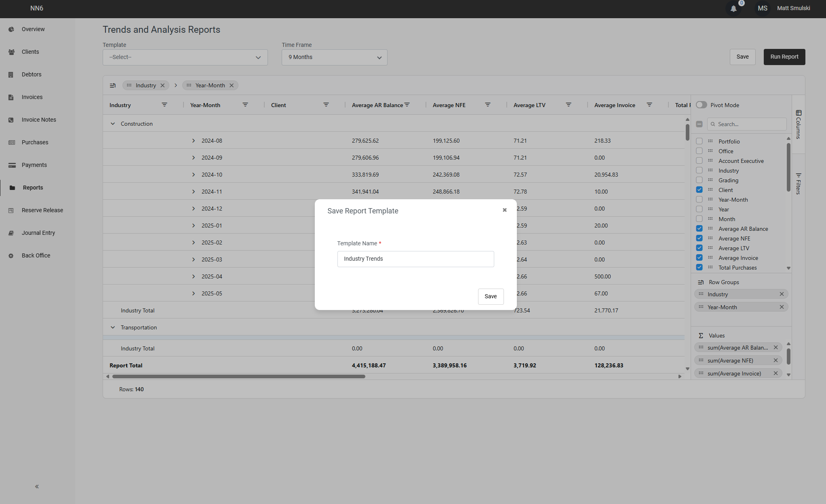The height and width of the screenshot is (504, 826).
Task: Collapse the Construction industry group
Action: 113,123
